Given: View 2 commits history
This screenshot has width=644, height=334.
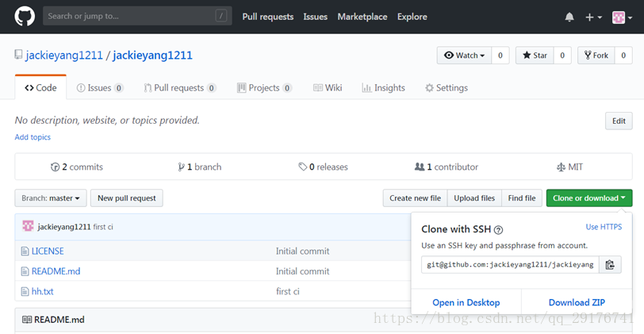Looking at the screenshot, I should click(x=77, y=167).
